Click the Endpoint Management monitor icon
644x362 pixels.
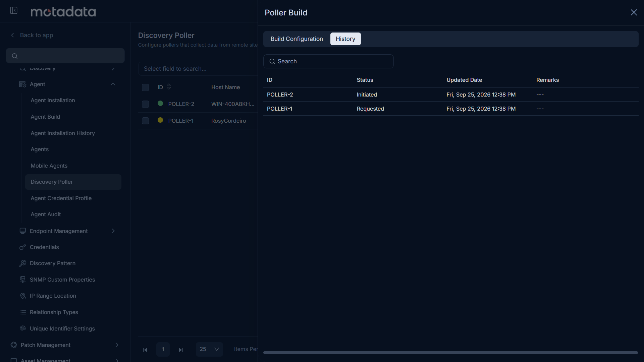22,231
